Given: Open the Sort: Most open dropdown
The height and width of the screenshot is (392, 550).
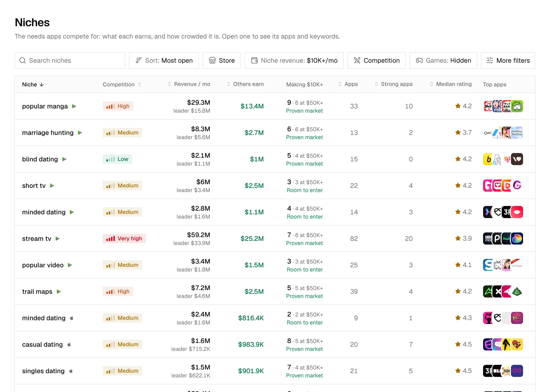Looking at the screenshot, I should click(x=164, y=60).
